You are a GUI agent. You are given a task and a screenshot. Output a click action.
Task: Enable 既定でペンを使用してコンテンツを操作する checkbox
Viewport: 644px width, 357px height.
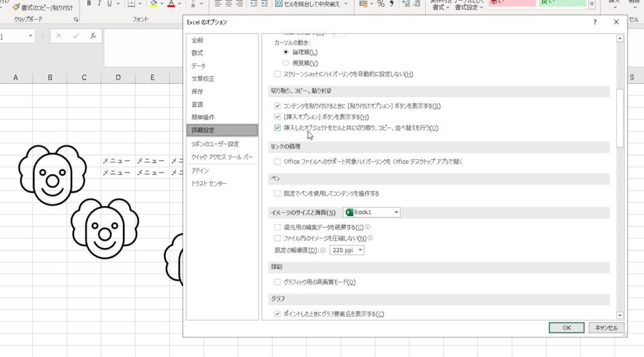point(277,193)
